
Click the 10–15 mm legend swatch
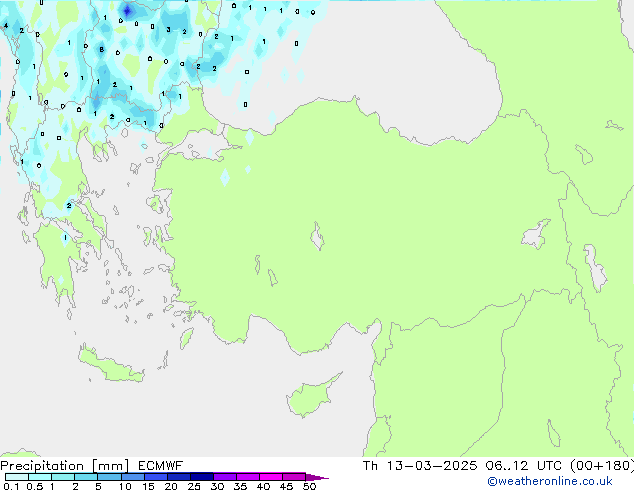click(132, 477)
